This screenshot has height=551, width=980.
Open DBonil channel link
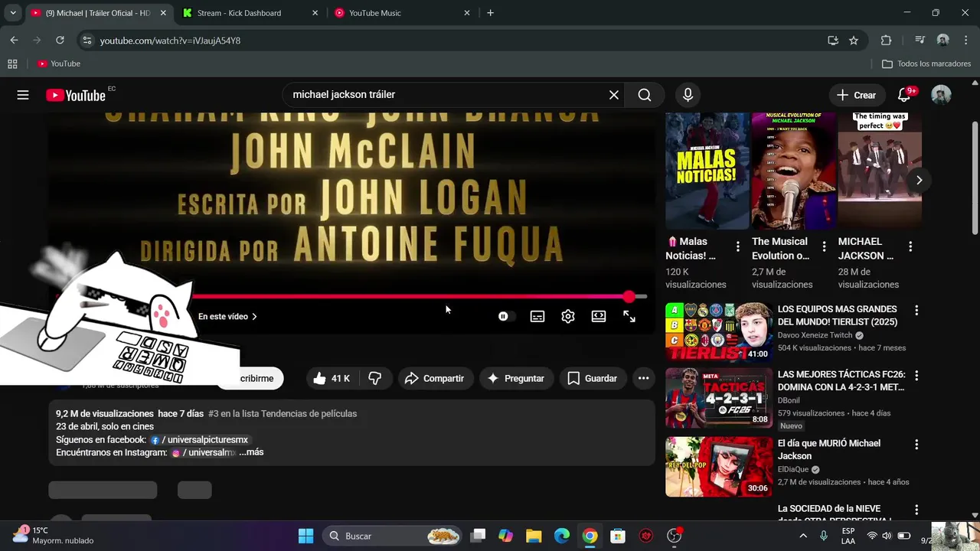(x=788, y=400)
